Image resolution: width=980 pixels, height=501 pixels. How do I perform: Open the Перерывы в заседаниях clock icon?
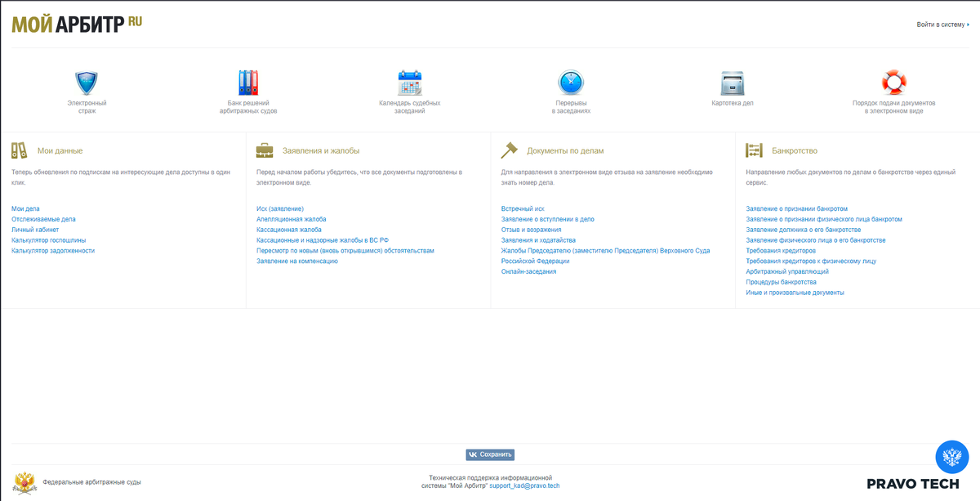coord(571,83)
